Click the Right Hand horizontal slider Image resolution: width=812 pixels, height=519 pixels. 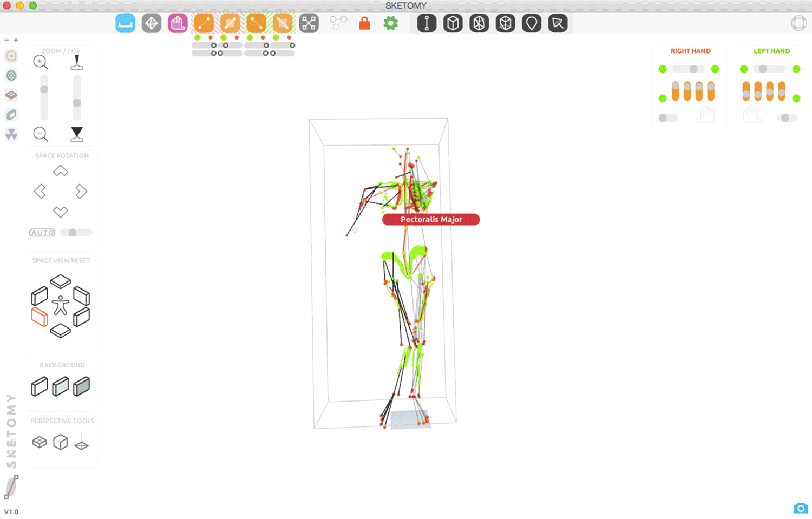pyautogui.click(x=688, y=69)
